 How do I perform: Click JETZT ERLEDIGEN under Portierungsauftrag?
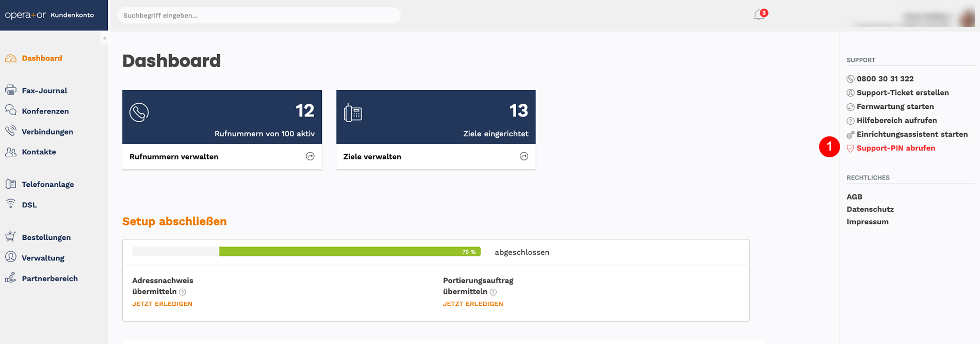[x=473, y=304]
